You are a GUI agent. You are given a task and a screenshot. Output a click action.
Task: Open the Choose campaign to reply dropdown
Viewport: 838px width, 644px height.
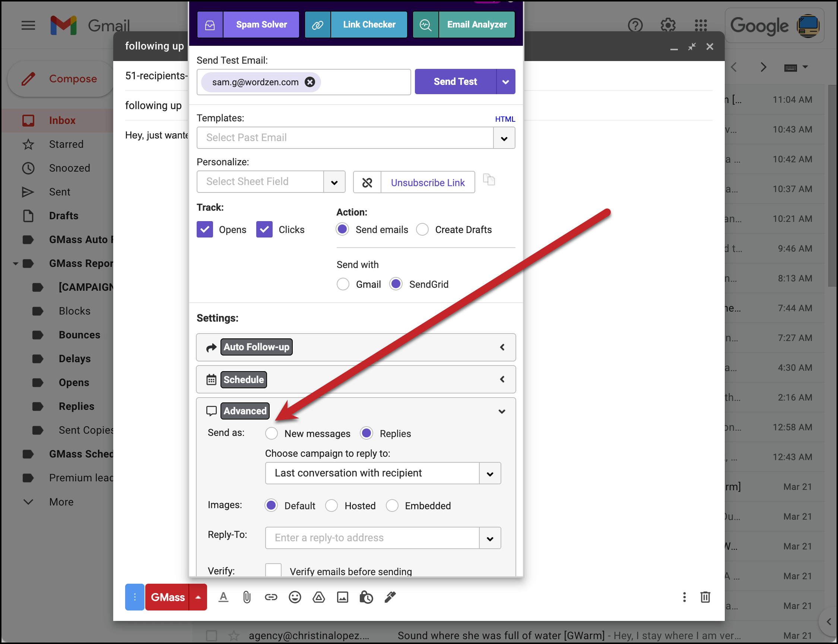[x=490, y=473]
